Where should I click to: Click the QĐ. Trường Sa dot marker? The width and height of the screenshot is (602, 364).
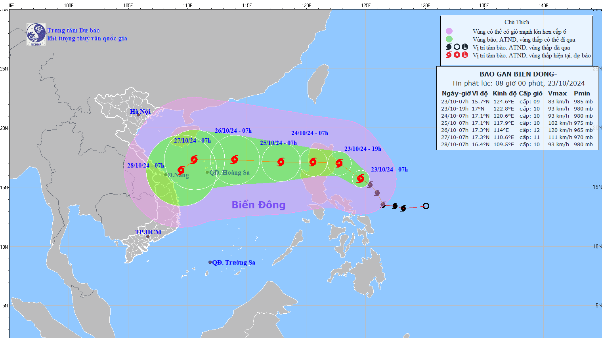[210, 262]
